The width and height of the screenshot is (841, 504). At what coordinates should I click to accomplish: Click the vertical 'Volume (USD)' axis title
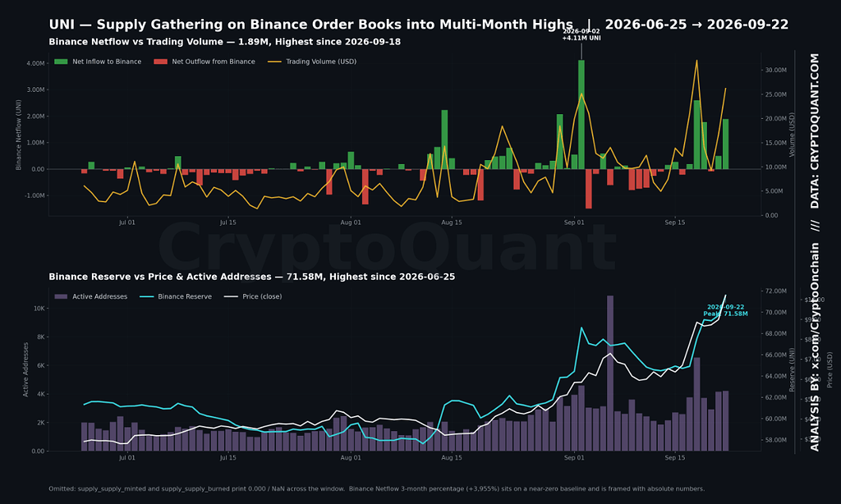pos(793,135)
